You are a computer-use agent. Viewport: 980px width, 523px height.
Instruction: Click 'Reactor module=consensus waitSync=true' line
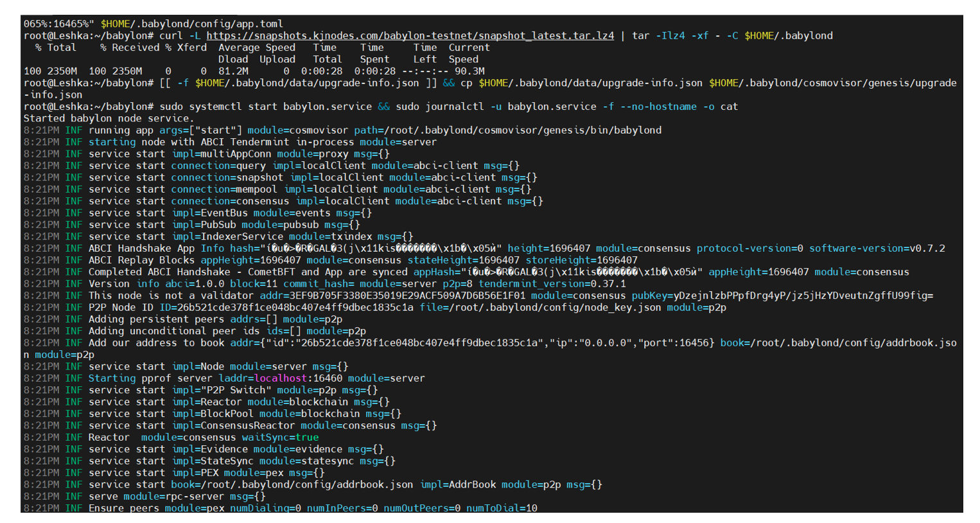pos(171,438)
